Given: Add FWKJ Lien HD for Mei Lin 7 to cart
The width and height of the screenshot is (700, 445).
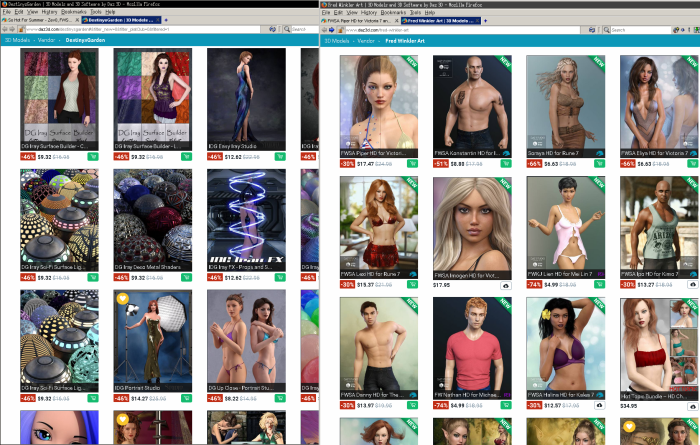Looking at the screenshot, I should (x=600, y=284).
